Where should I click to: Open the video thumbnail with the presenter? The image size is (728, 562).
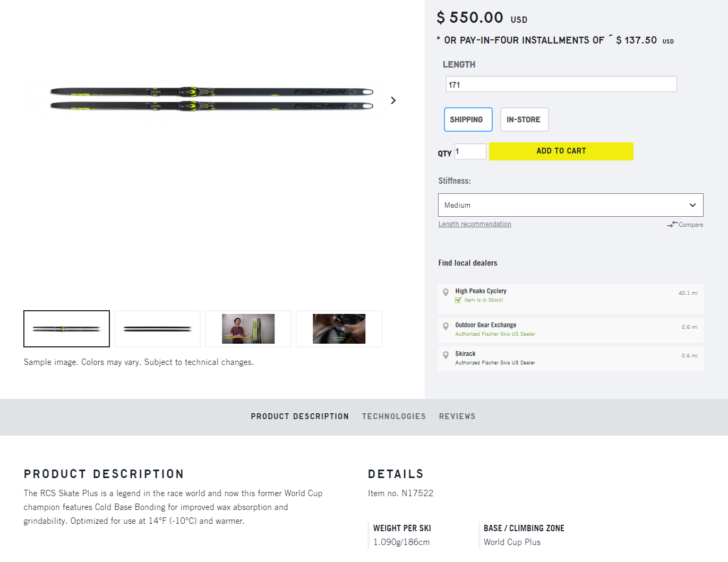tap(249, 329)
